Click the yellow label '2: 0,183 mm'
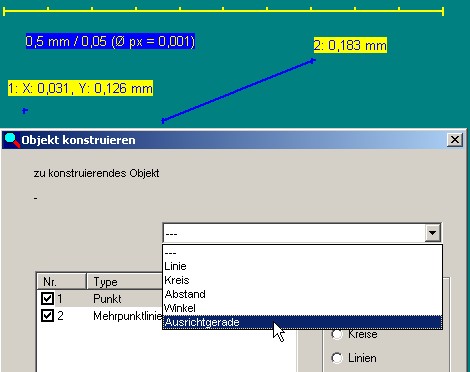The width and height of the screenshot is (470, 372). click(350, 45)
